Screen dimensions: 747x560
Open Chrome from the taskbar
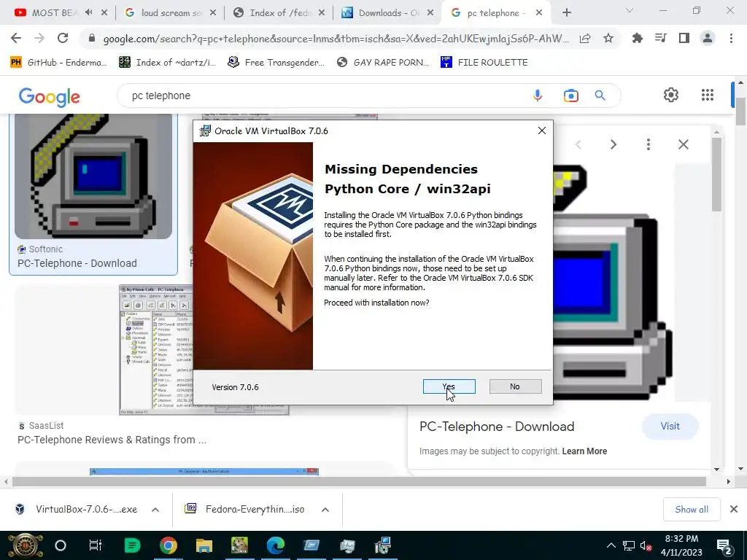[x=169, y=545]
